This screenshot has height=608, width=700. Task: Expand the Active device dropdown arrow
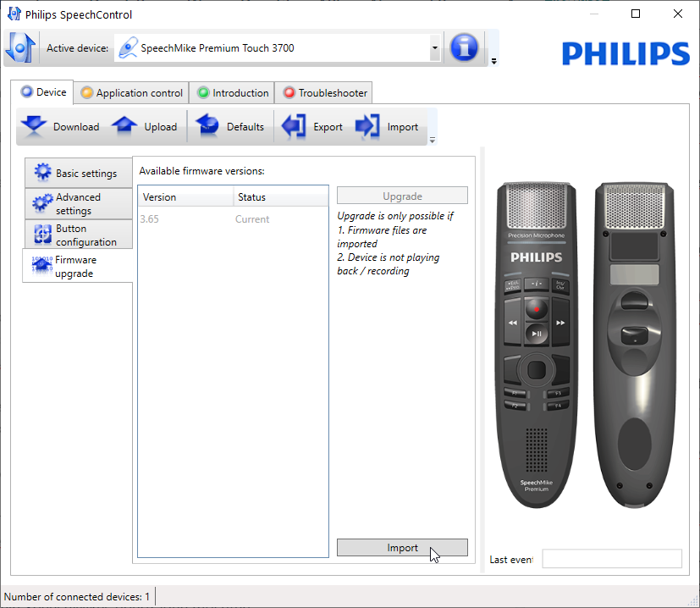coord(435,47)
